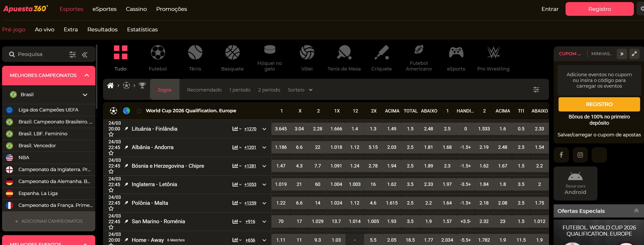The width and height of the screenshot is (644, 245).
Task: Select the Tudo all-sports grid icon
Action: pos(121,52)
